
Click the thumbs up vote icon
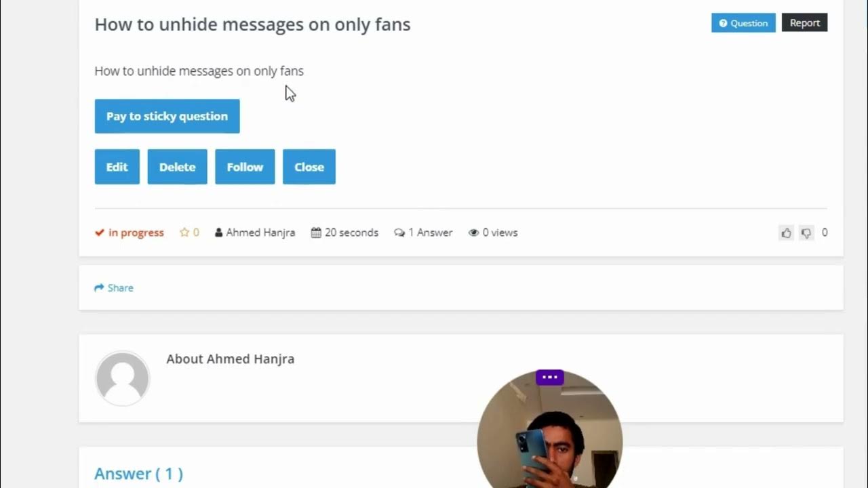click(x=786, y=233)
